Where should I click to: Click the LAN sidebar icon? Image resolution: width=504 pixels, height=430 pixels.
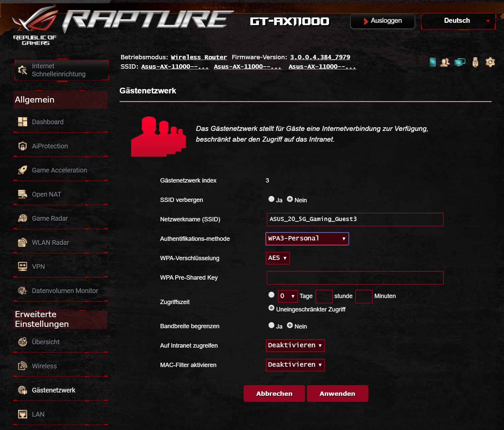click(x=22, y=414)
